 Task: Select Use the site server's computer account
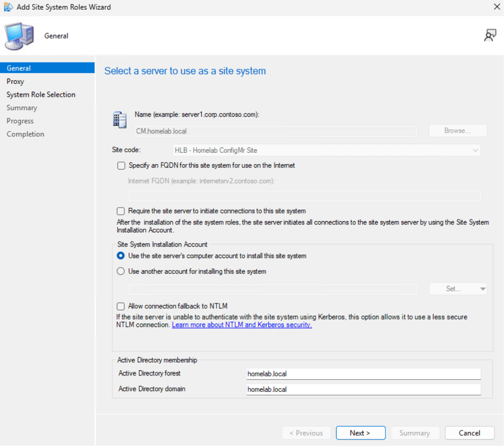[x=121, y=256]
